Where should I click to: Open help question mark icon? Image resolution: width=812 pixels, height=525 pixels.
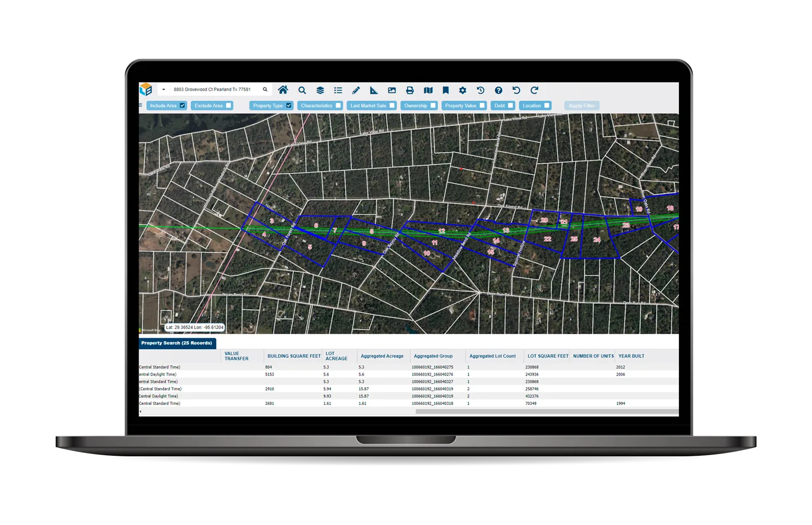499,90
